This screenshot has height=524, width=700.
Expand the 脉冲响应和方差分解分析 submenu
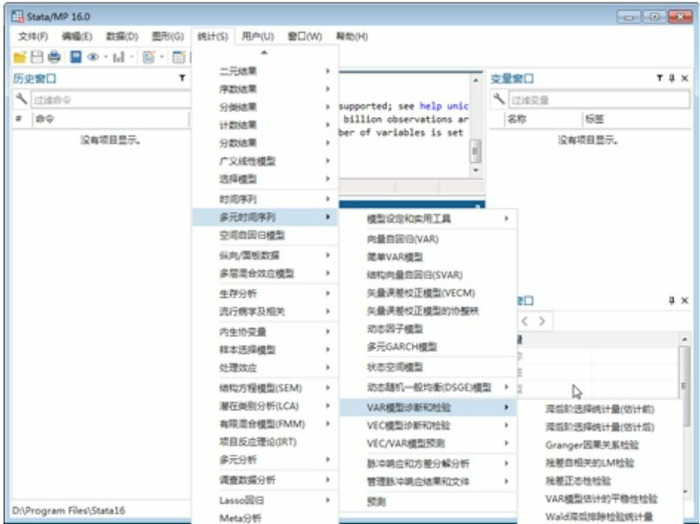[428, 463]
